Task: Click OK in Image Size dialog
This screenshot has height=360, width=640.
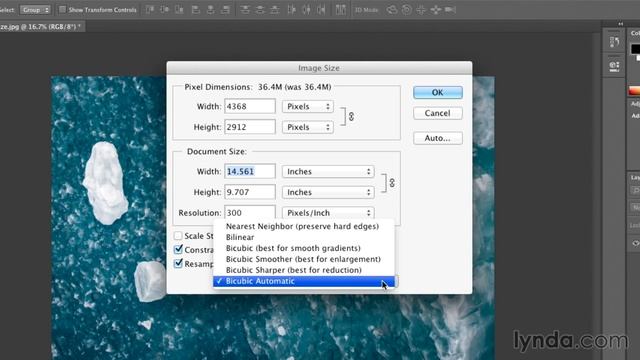Action: 438,93
